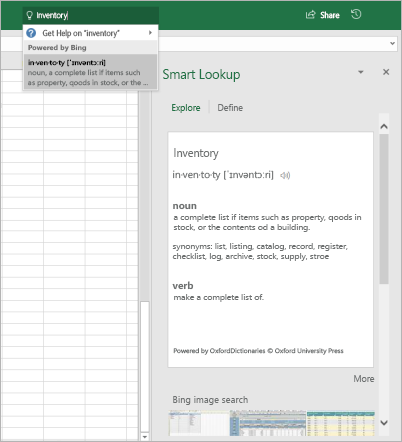The image size is (402, 442).
Task: Click the "Bing image search" heading
Action: click(x=210, y=400)
